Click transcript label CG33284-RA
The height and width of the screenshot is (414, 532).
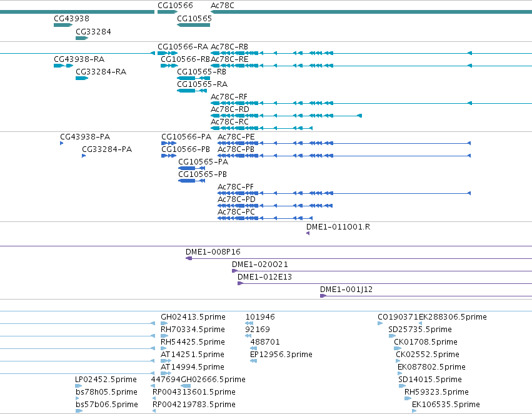click(x=101, y=71)
